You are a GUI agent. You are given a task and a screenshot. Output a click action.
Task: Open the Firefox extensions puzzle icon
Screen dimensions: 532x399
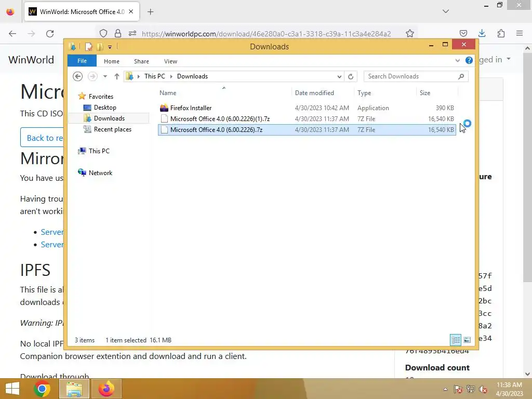pyautogui.click(x=501, y=33)
